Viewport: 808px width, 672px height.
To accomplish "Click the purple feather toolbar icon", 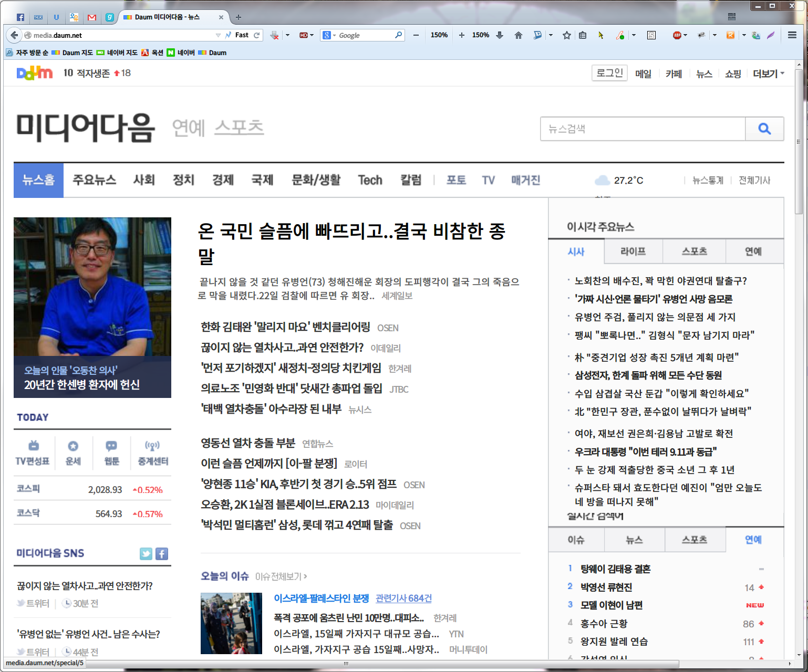I will tap(771, 35).
